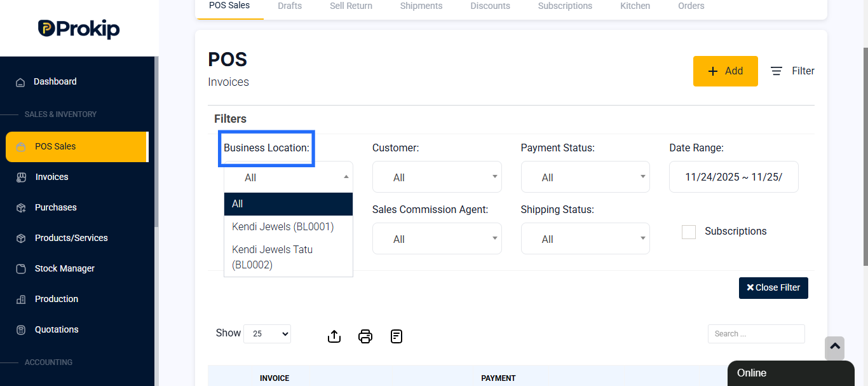The height and width of the screenshot is (386, 868).
Task: Click the PAYMENT column header
Action: [498, 378]
